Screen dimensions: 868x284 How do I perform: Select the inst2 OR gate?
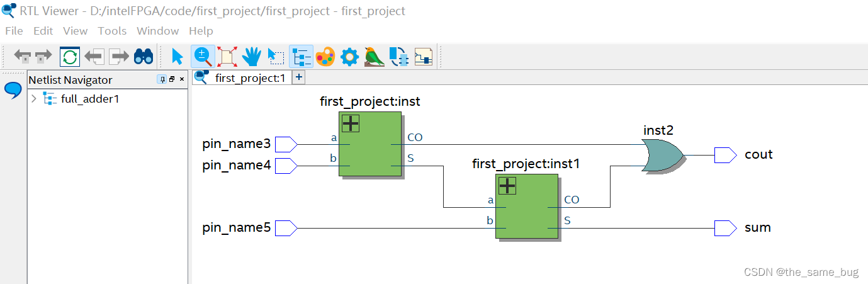coord(662,155)
